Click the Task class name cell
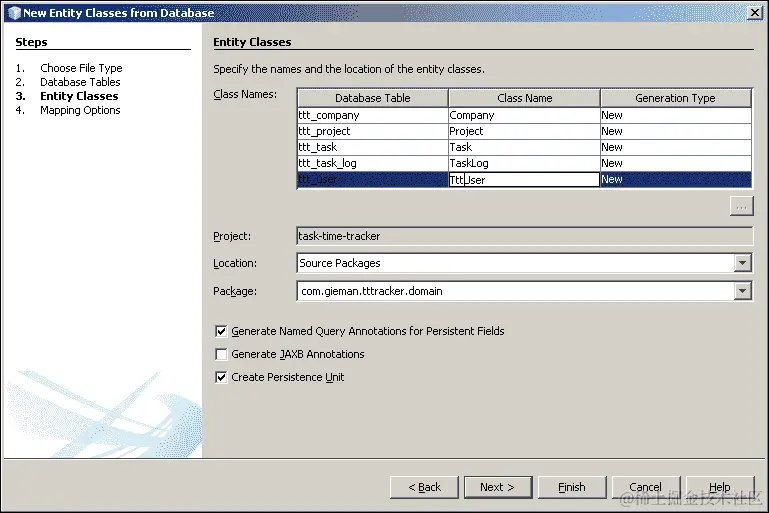 (x=524, y=147)
